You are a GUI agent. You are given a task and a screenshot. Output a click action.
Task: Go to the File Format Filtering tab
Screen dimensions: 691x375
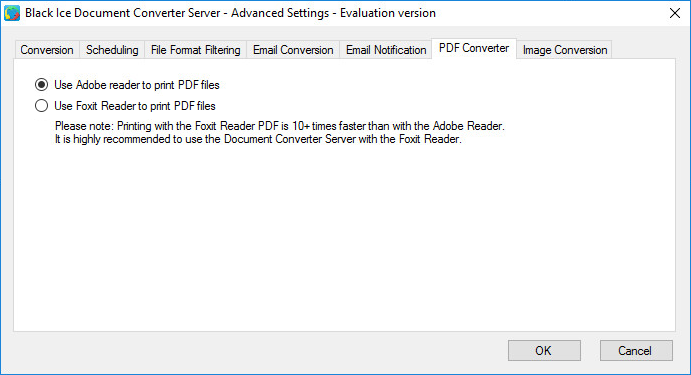coord(196,50)
